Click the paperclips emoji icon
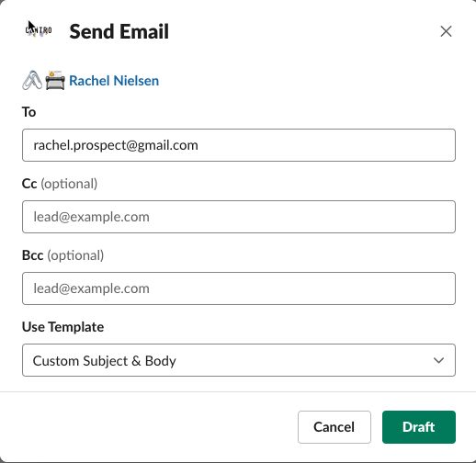This screenshot has height=463, width=476. pos(32,81)
